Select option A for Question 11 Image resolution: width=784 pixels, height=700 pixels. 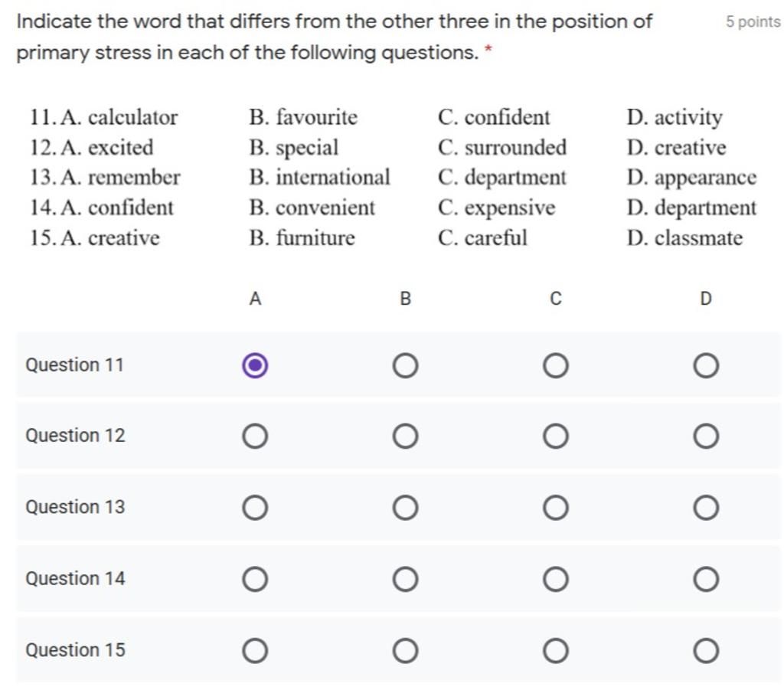click(255, 365)
